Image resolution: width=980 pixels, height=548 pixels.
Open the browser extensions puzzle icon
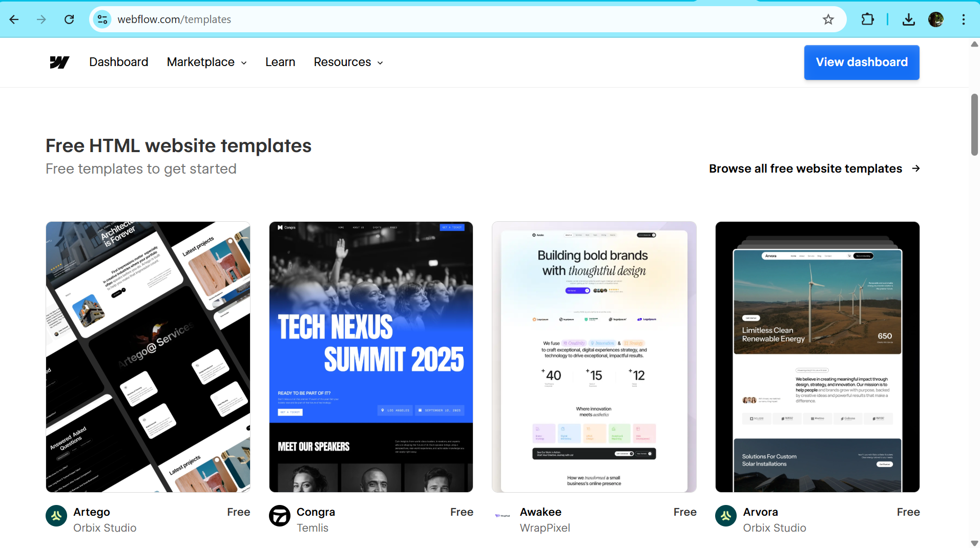pos(867,19)
